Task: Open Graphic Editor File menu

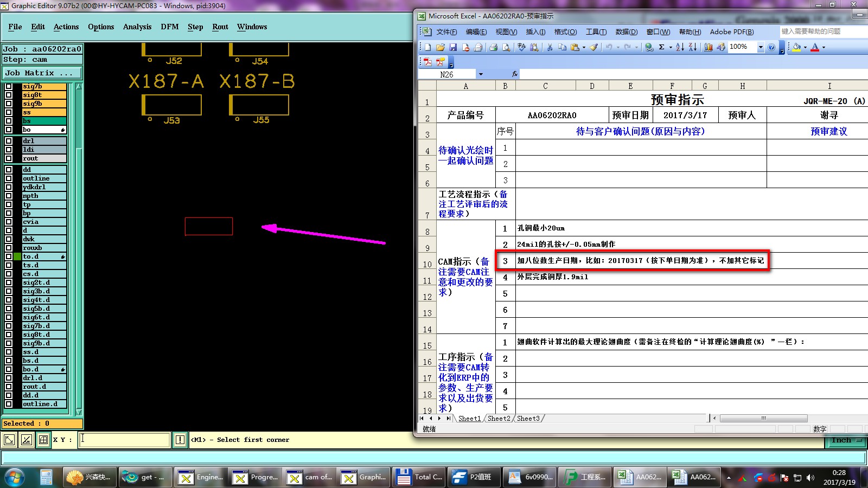Action: [15, 27]
